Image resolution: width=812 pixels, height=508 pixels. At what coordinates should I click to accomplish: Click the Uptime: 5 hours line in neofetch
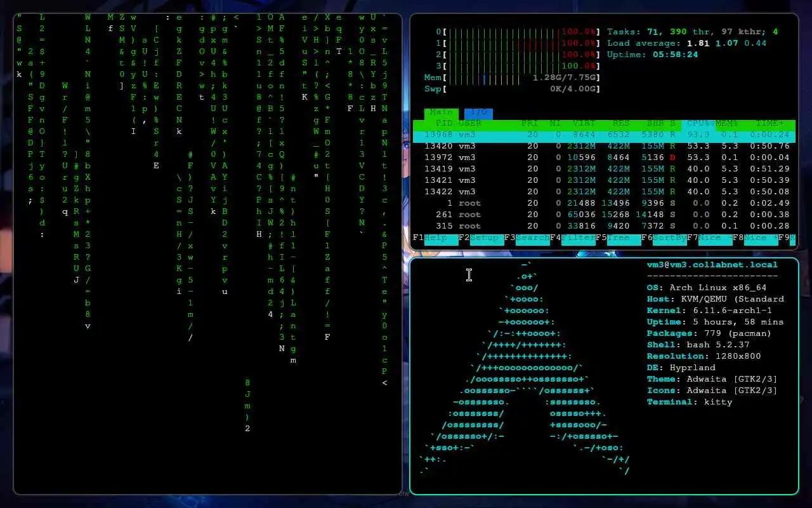716,322
